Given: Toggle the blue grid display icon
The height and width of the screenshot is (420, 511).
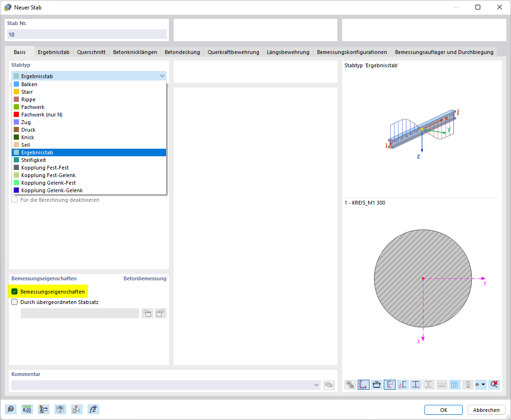Looking at the screenshot, I should (x=455, y=384).
